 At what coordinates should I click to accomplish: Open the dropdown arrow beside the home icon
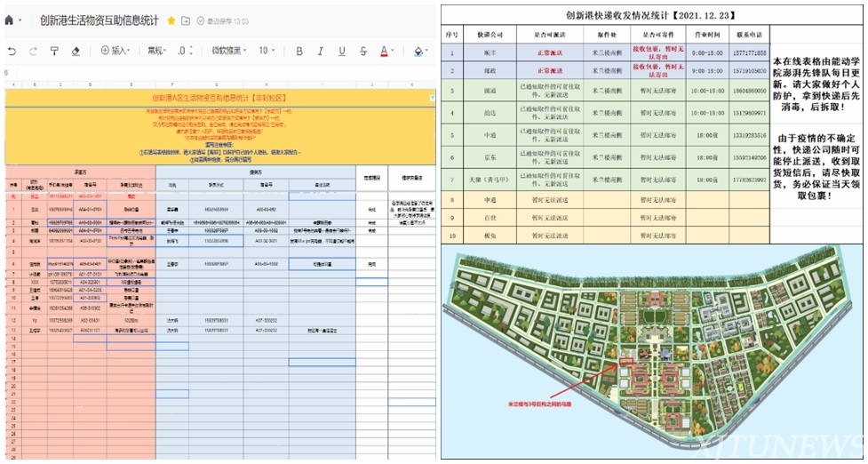click(x=20, y=21)
